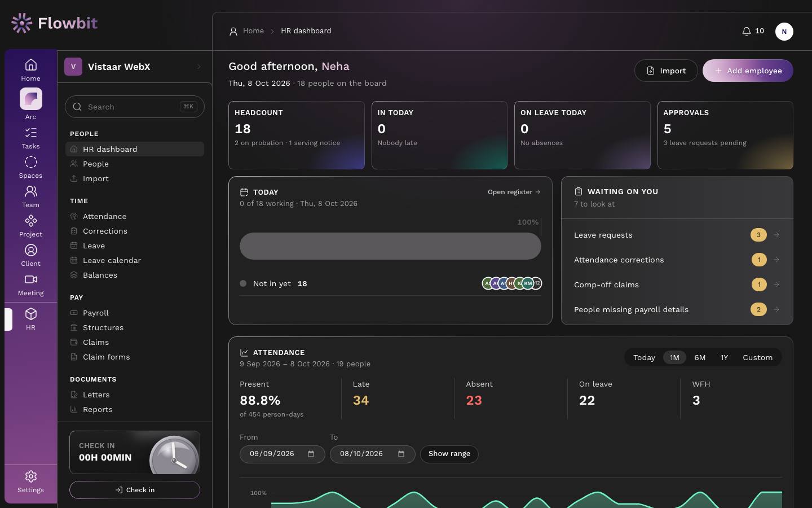Open Attendance in the Time section
The image size is (812, 508).
135,216
